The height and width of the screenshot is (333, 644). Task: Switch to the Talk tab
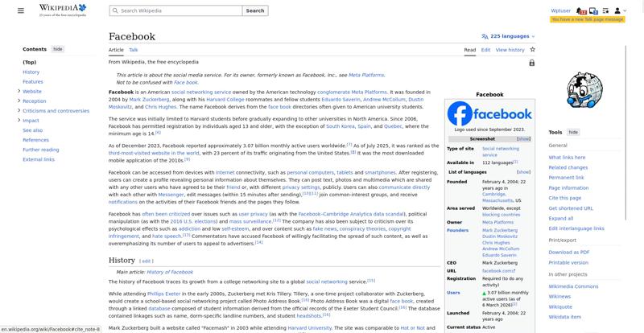[134, 50]
